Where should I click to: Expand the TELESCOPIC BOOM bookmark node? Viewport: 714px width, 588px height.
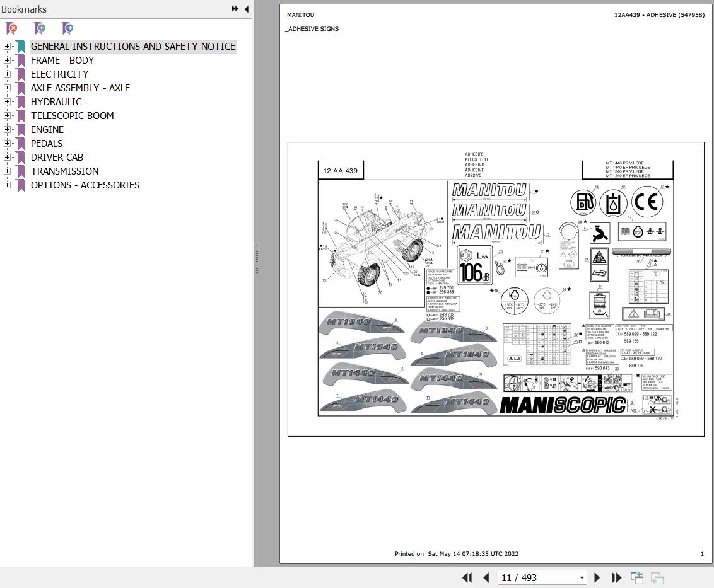click(x=7, y=115)
